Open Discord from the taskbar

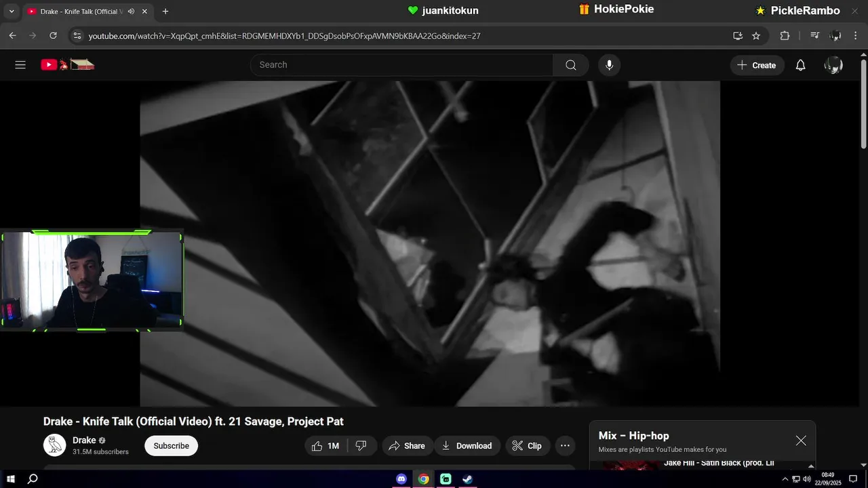pyautogui.click(x=401, y=479)
